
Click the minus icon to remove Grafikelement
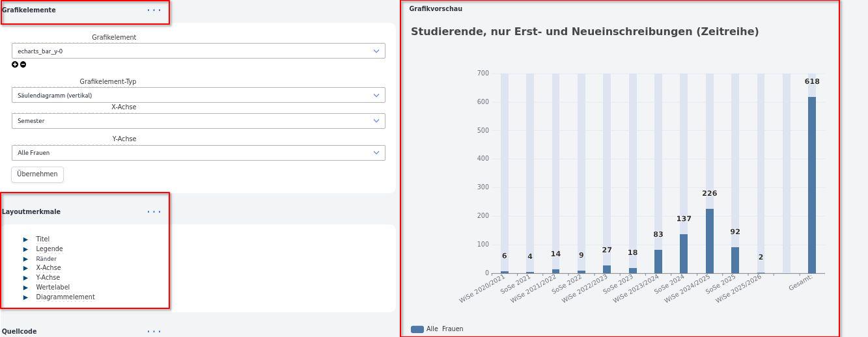(x=23, y=64)
